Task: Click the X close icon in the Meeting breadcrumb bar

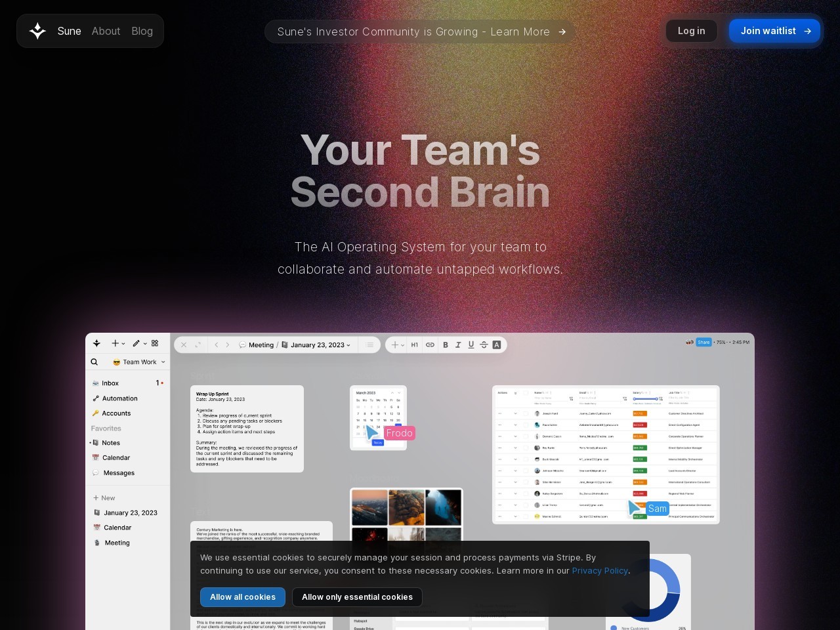Action: tap(184, 345)
